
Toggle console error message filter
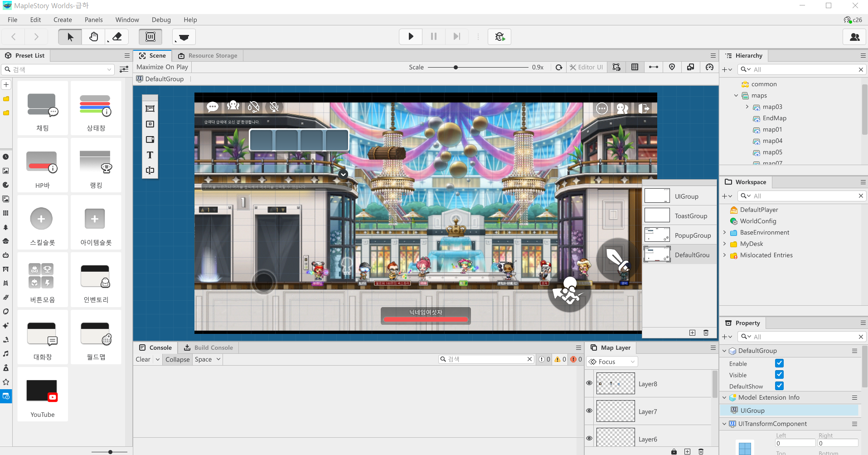(x=577, y=359)
